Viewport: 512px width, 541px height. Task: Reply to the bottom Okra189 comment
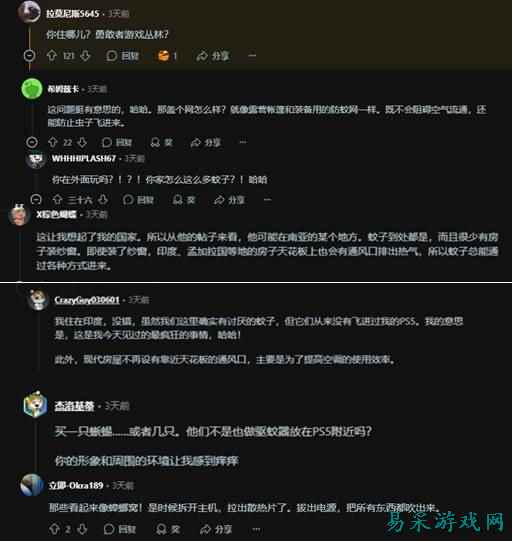click(x=120, y=529)
